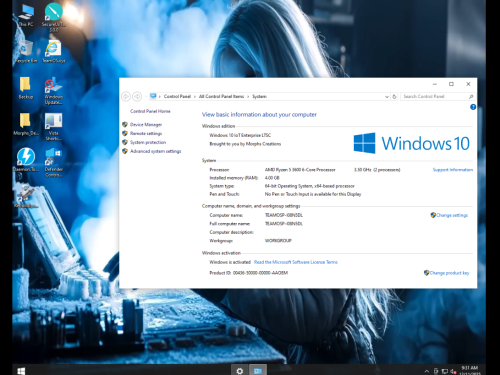Open the TeamOS Internet Explorer shortcut

(54, 52)
